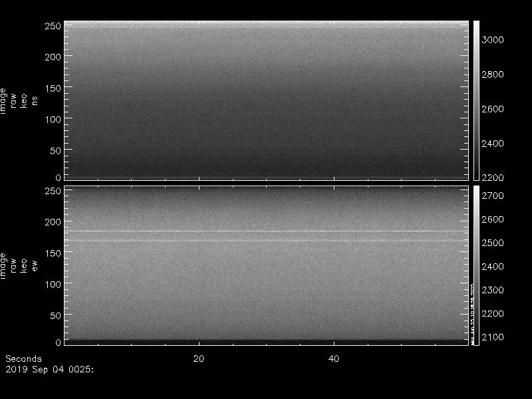Click the 2300 label on the lower colorbar
This screenshot has width=532, height=399.
coord(493,290)
